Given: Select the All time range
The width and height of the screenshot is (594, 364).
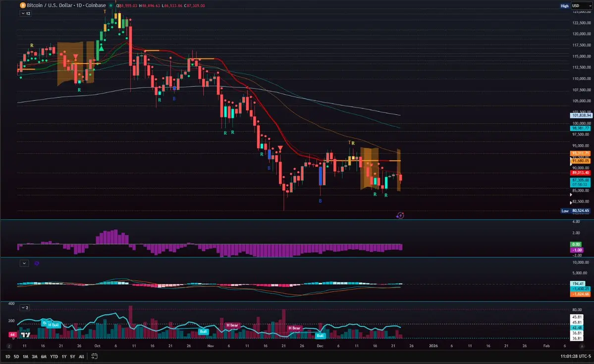Looking at the screenshot, I should [81, 357].
